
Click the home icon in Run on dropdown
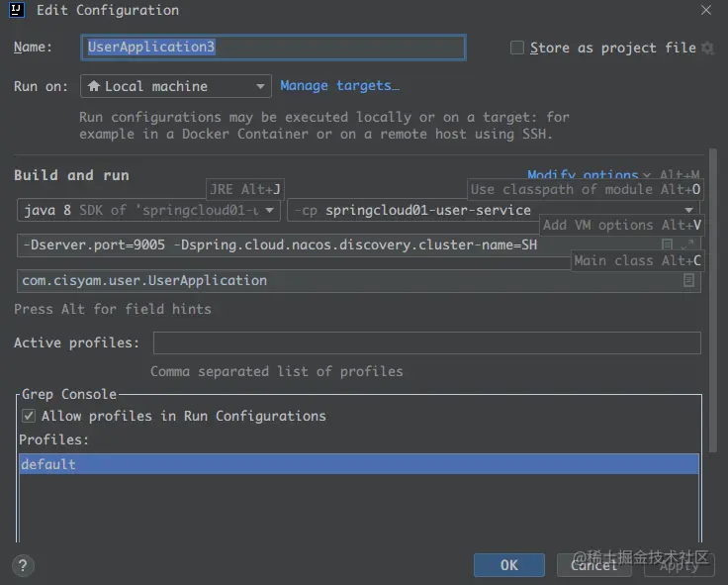tap(94, 86)
